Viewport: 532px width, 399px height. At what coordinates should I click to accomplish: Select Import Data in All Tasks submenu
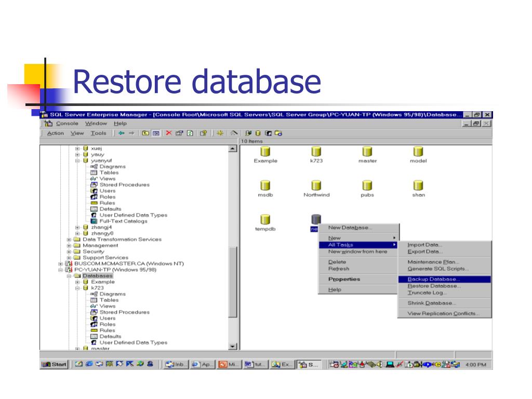pyautogui.click(x=444, y=245)
